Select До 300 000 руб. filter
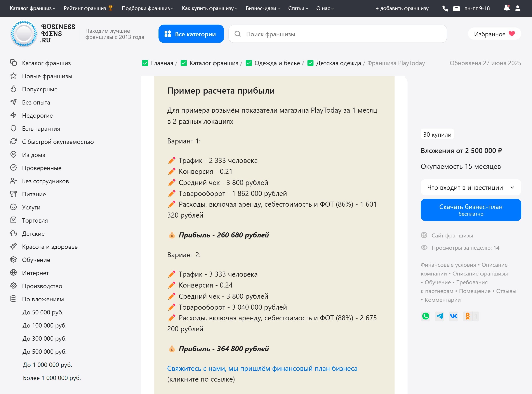Screen dimensions: 532x394 [x=45, y=338]
